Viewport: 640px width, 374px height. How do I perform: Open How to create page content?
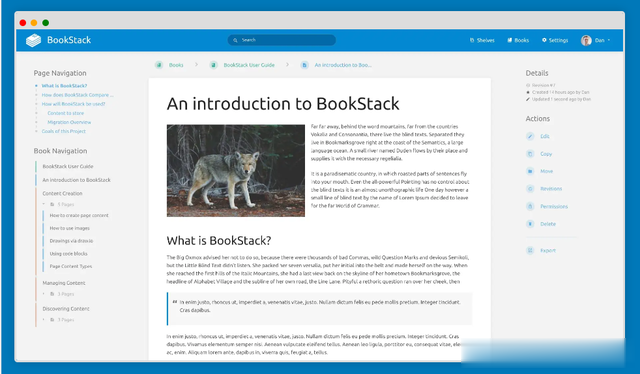click(x=79, y=215)
